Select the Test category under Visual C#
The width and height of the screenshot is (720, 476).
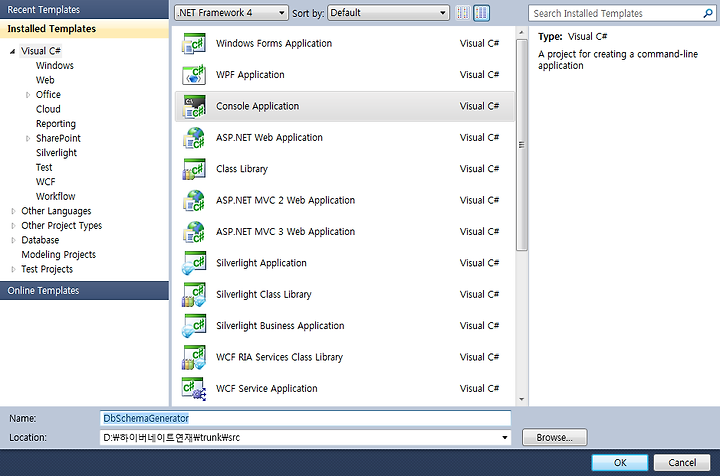pos(44,168)
